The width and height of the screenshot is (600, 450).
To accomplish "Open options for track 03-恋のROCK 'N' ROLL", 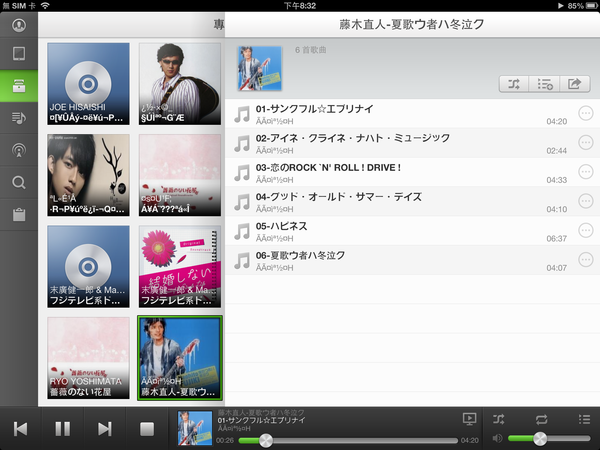I will point(585,172).
